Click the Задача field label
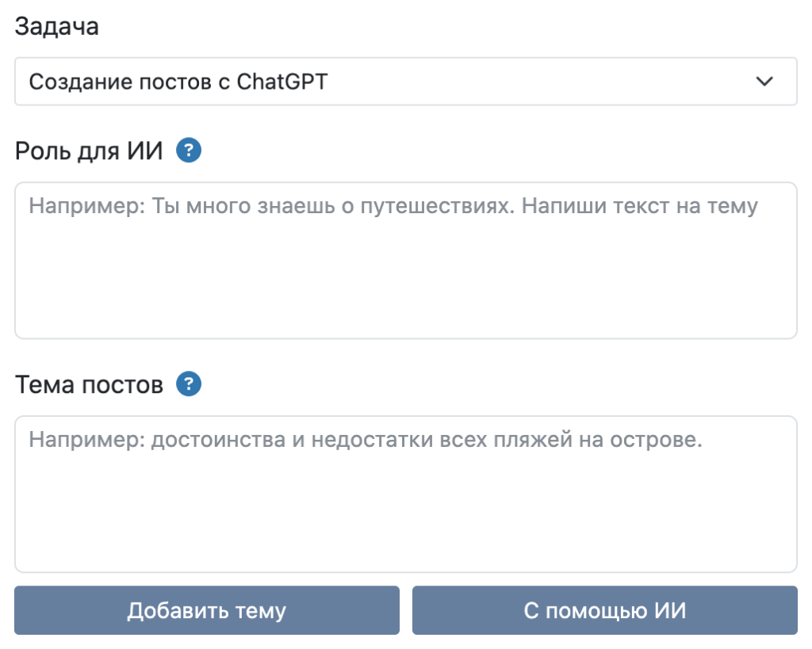 coord(57,26)
